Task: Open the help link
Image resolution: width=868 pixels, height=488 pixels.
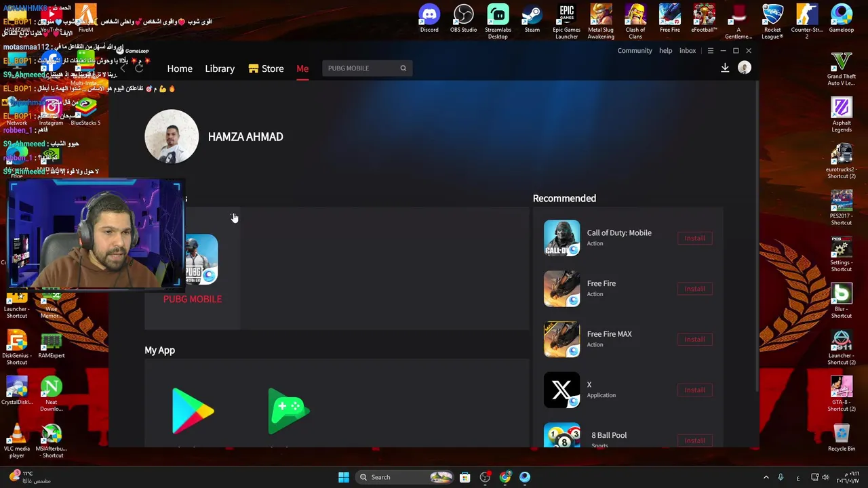Action: 666,51
